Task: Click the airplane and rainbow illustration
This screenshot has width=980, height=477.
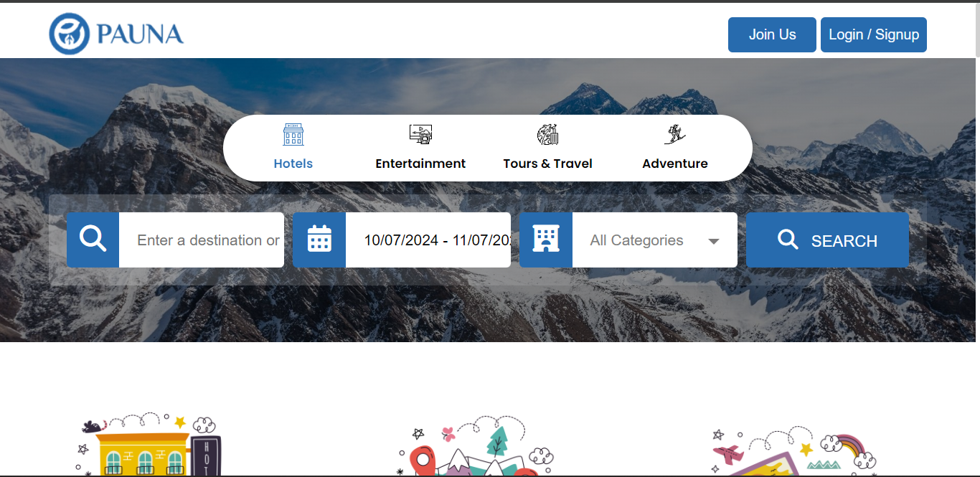Action: 793,450
